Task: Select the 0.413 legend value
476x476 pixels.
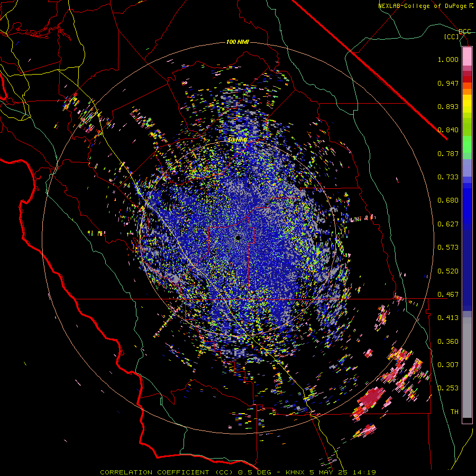Action: (448, 318)
